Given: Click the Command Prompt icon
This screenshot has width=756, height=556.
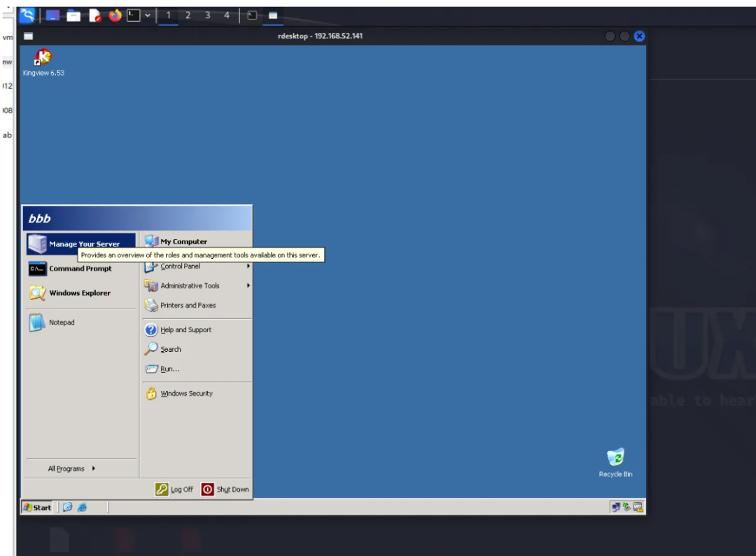Looking at the screenshot, I should pyautogui.click(x=37, y=269).
